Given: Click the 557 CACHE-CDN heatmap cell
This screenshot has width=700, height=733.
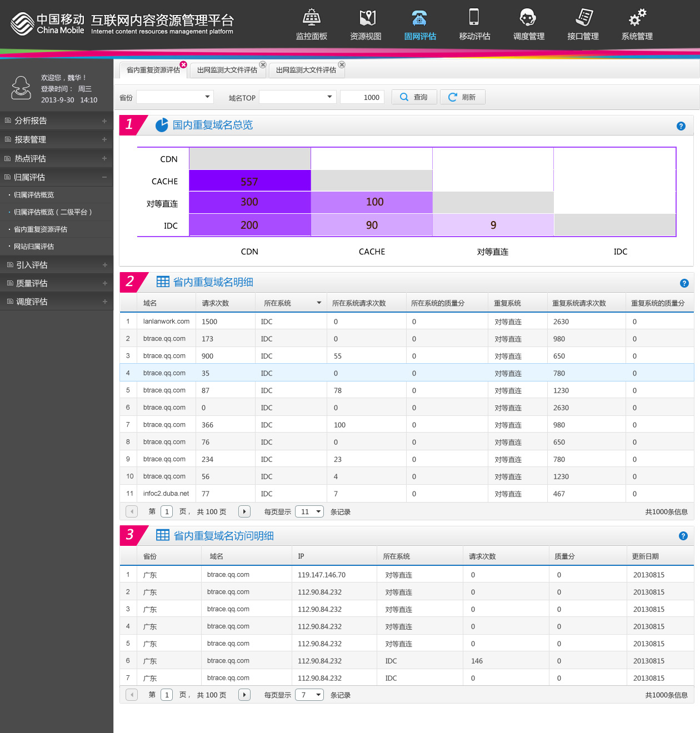Looking at the screenshot, I should tap(249, 182).
